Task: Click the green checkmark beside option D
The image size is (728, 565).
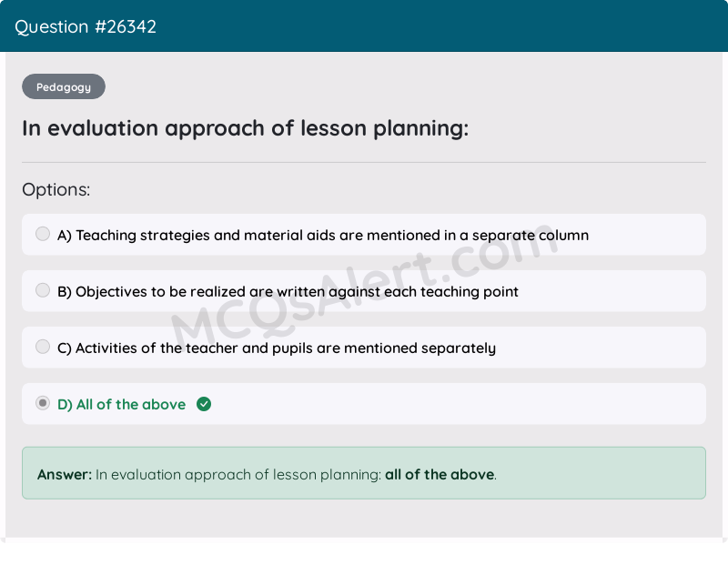Action: tap(203, 403)
